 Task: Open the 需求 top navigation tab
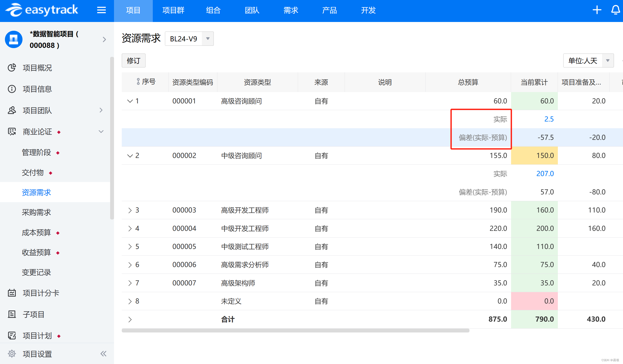point(291,10)
